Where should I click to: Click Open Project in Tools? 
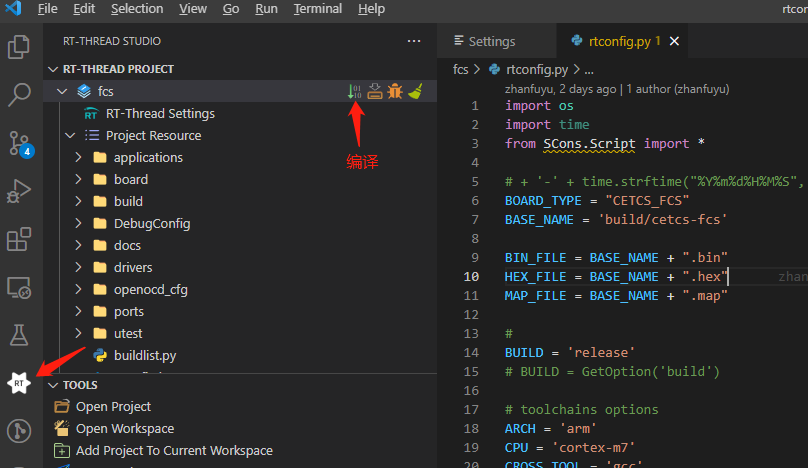(113, 407)
